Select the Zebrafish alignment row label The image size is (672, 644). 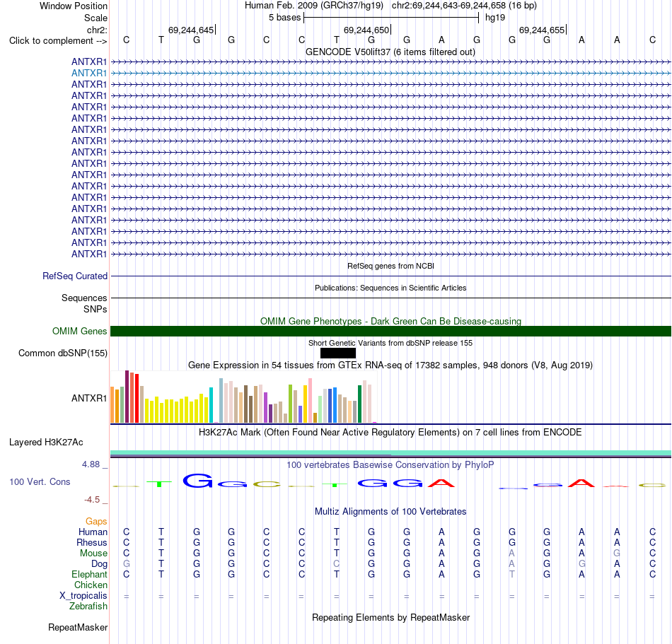(x=88, y=607)
